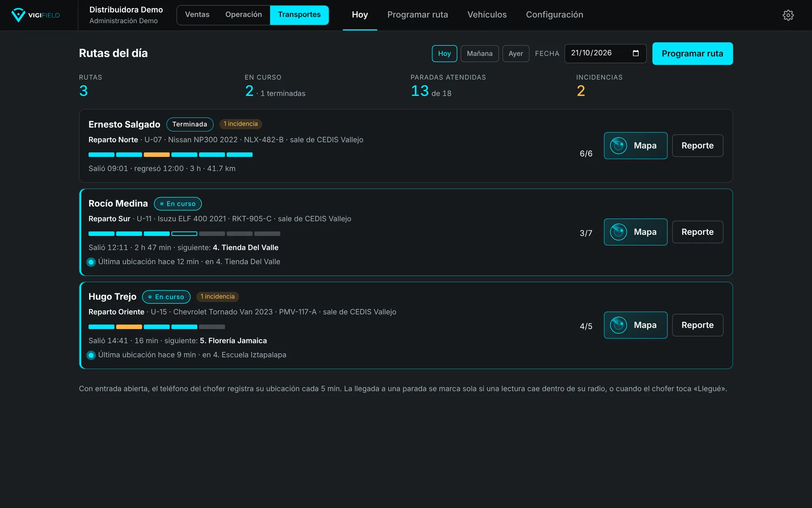This screenshot has height=508, width=812.
Task: Click radar icon in Rocío Medina's Mapa button
Action: (618, 232)
